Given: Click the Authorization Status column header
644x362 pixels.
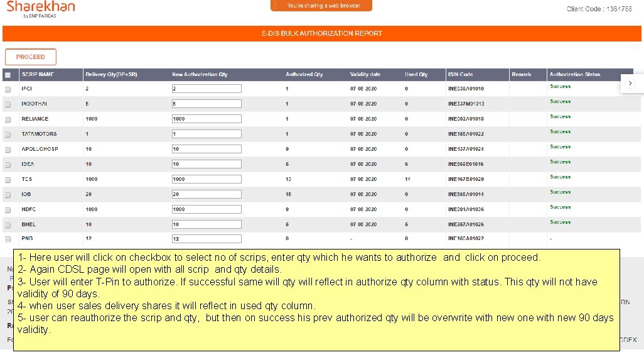Looking at the screenshot, I should click(x=575, y=74).
